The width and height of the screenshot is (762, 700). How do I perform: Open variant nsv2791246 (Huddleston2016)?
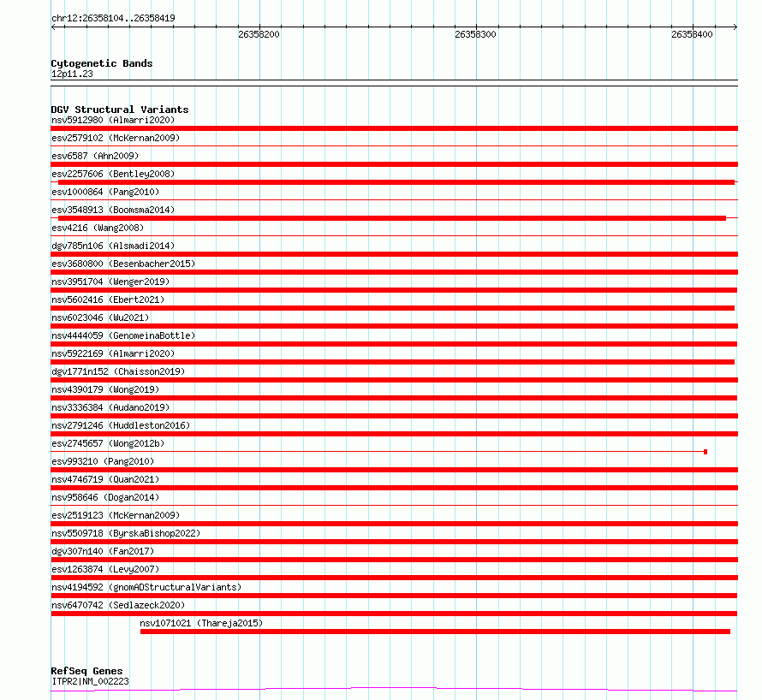pos(121,425)
